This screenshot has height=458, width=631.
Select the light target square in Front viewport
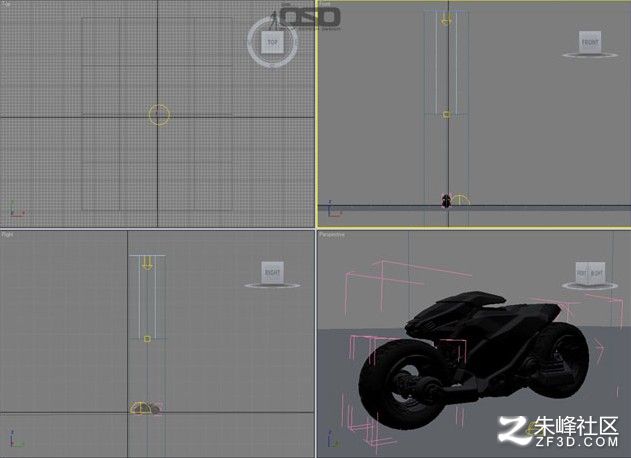tap(446, 115)
